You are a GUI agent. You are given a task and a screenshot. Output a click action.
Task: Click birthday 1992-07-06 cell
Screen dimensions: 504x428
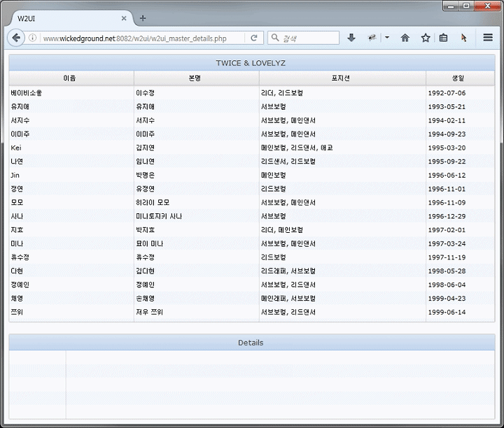click(460, 93)
